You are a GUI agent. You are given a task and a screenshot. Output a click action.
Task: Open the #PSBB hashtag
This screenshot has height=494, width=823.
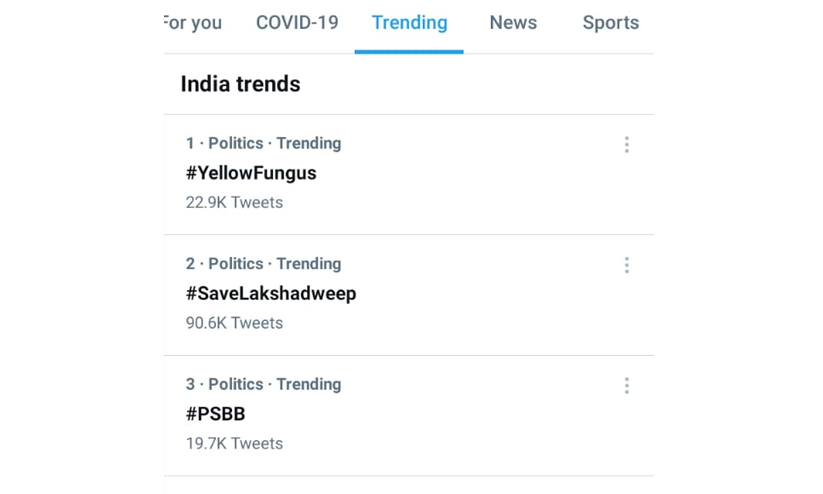[215, 414]
